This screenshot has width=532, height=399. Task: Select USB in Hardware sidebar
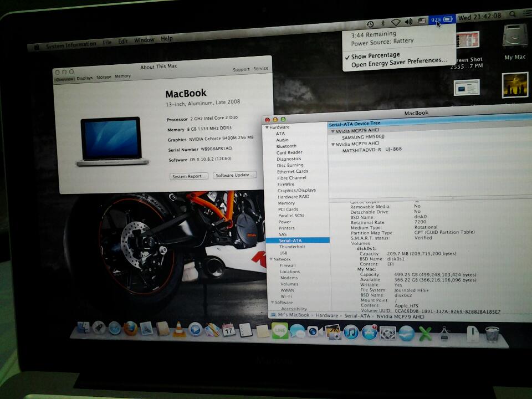coord(283,253)
